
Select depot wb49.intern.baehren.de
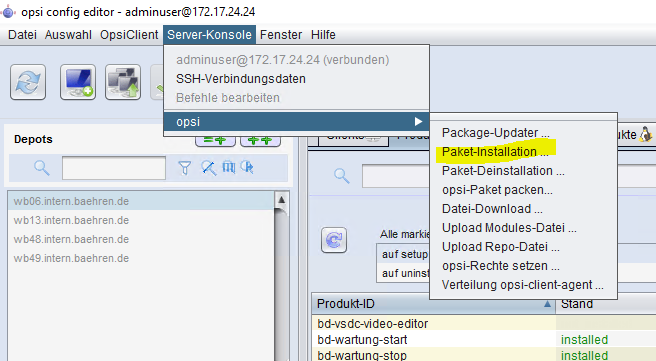[x=141, y=259]
